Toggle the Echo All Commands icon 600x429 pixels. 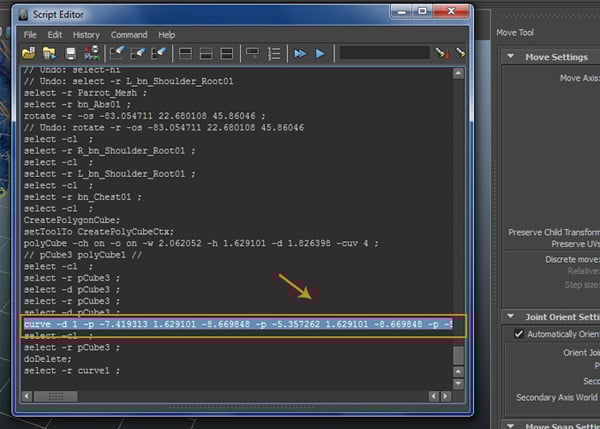point(253,53)
